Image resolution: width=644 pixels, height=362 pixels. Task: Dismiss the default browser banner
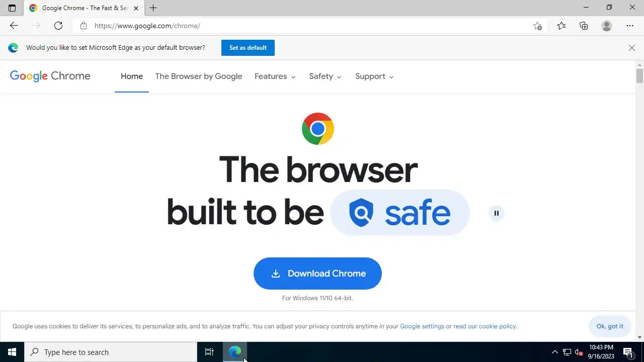pyautogui.click(x=632, y=48)
